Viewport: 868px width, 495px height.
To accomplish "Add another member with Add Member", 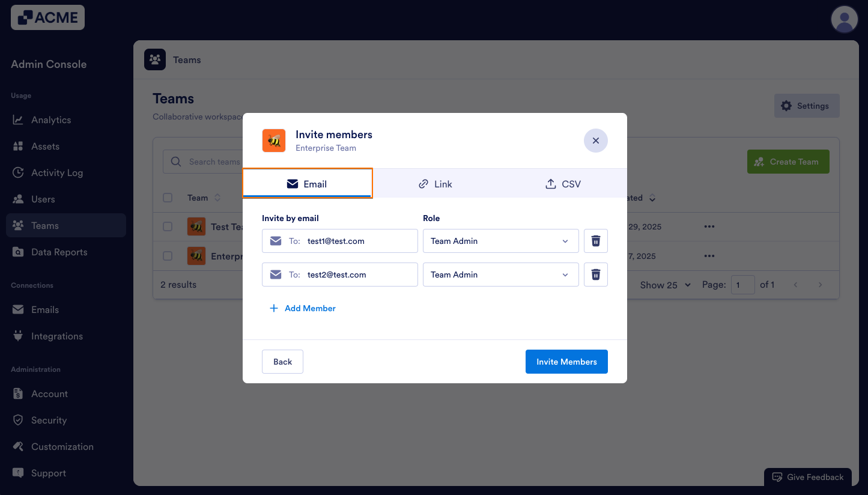I will click(303, 308).
